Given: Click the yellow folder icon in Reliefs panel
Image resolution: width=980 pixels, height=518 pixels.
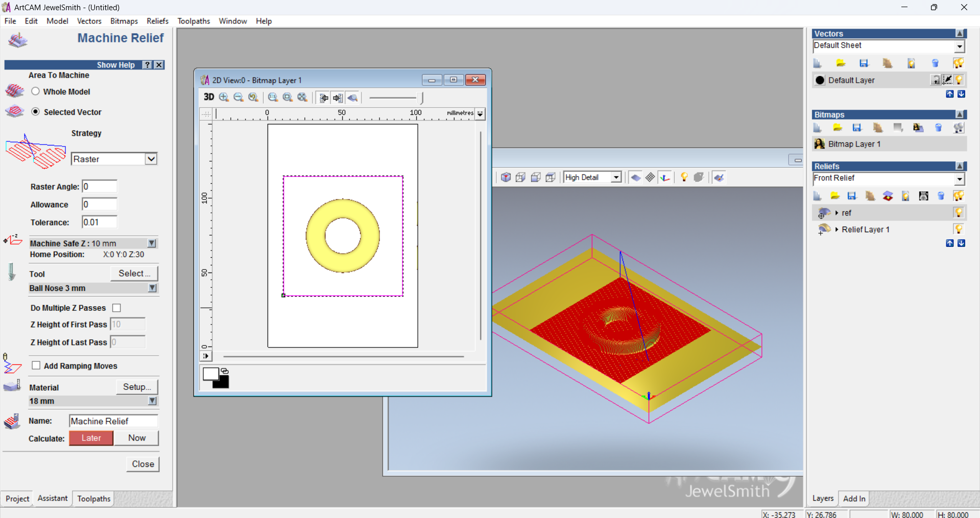Looking at the screenshot, I should coord(835,196).
